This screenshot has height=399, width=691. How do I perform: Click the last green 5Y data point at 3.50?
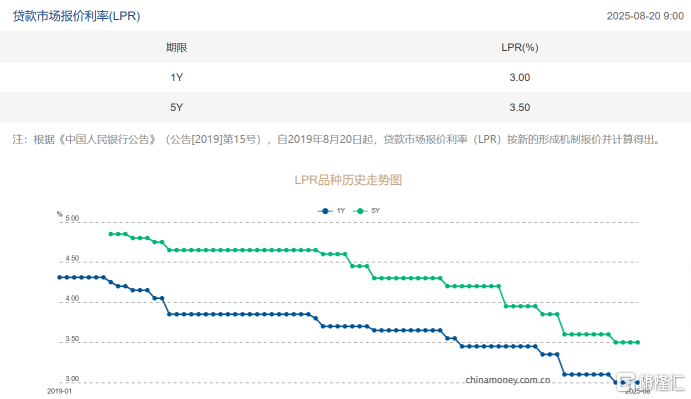click(638, 342)
